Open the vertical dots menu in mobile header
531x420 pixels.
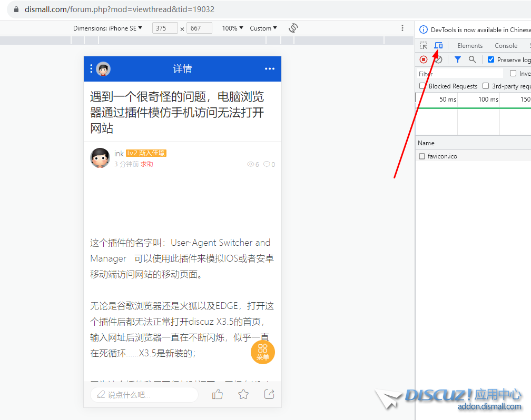point(91,69)
